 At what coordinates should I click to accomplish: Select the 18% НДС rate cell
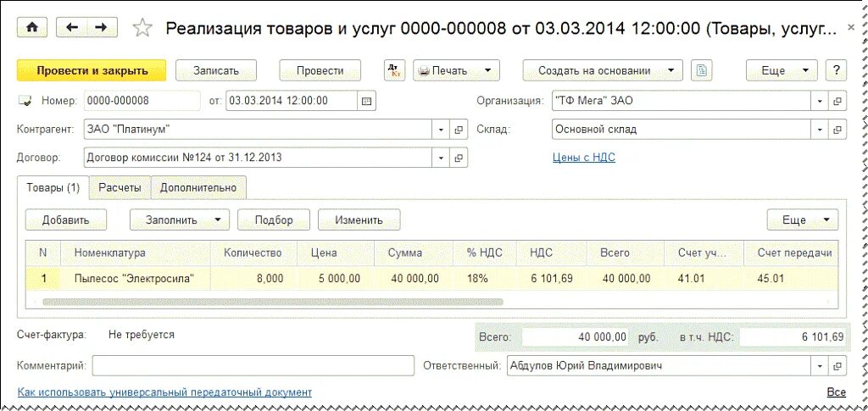[485, 278]
